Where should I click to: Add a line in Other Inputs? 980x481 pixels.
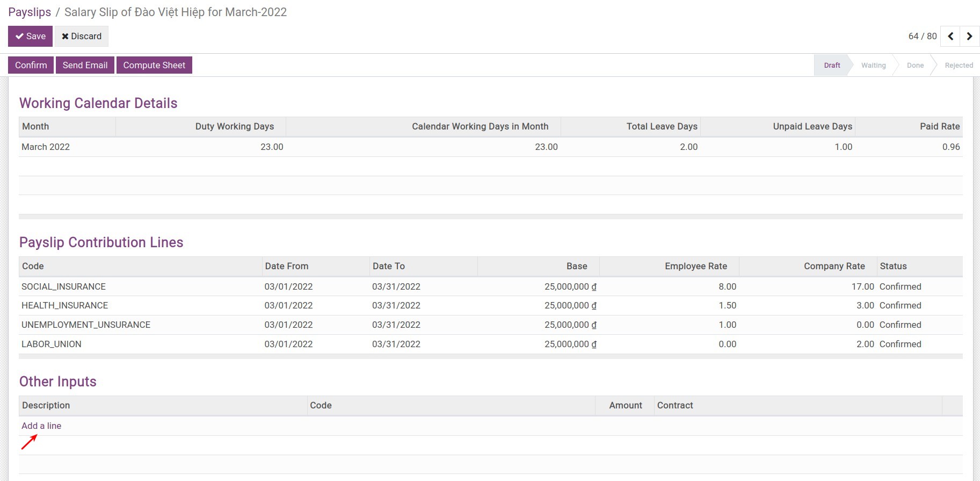click(x=41, y=426)
